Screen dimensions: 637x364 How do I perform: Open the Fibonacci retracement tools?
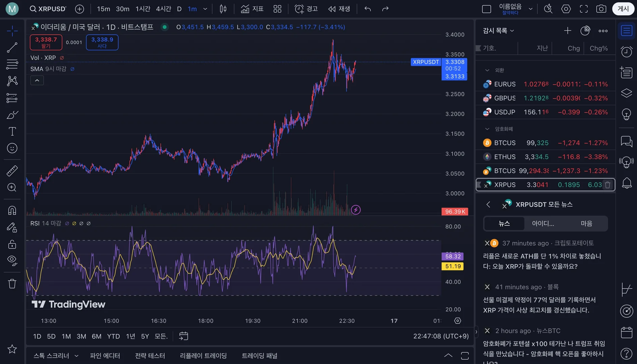12,64
